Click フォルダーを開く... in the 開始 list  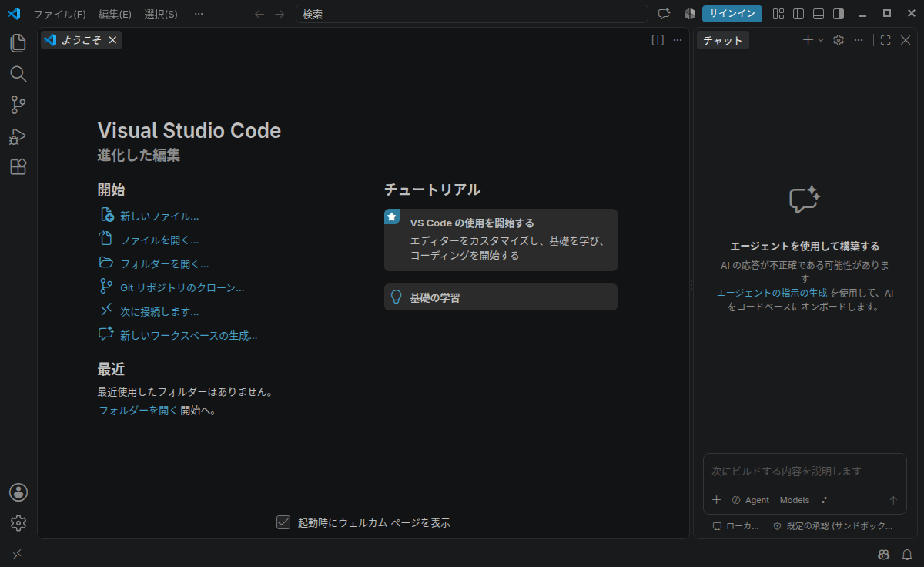click(x=164, y=264)
